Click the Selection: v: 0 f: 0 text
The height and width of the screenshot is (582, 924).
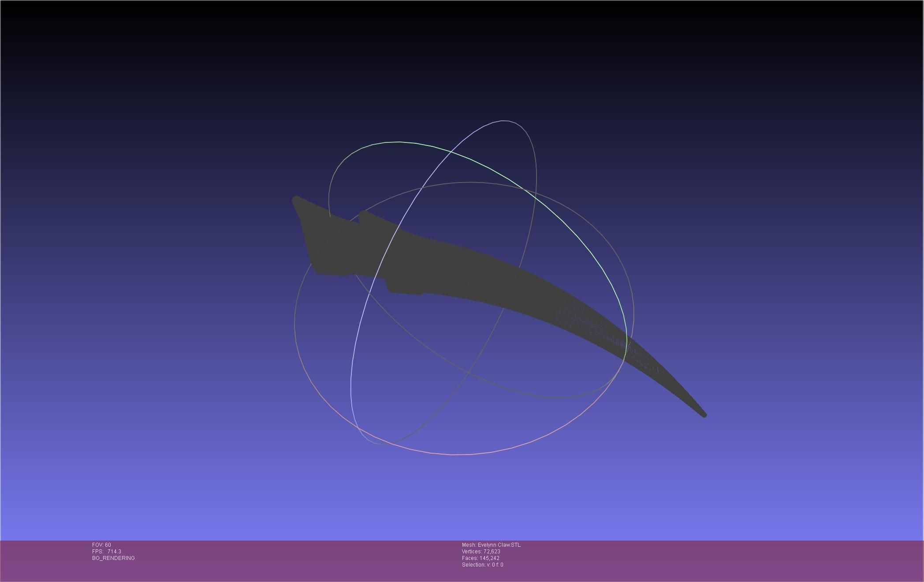[x=482, y=565]
